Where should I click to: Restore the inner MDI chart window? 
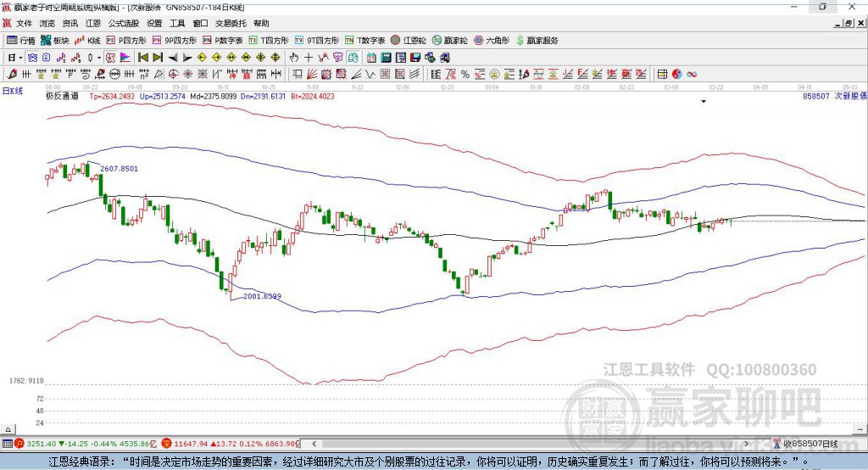[x=849, y=23]
